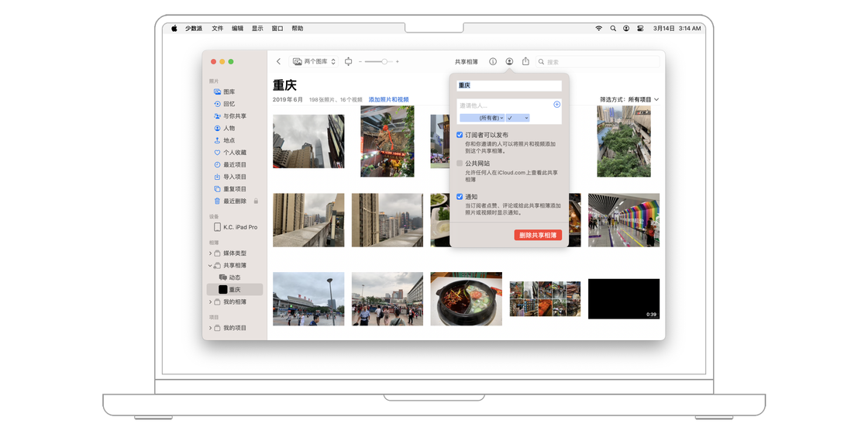
Task: Click the 搜索 search field
Action: coord(598,62)
